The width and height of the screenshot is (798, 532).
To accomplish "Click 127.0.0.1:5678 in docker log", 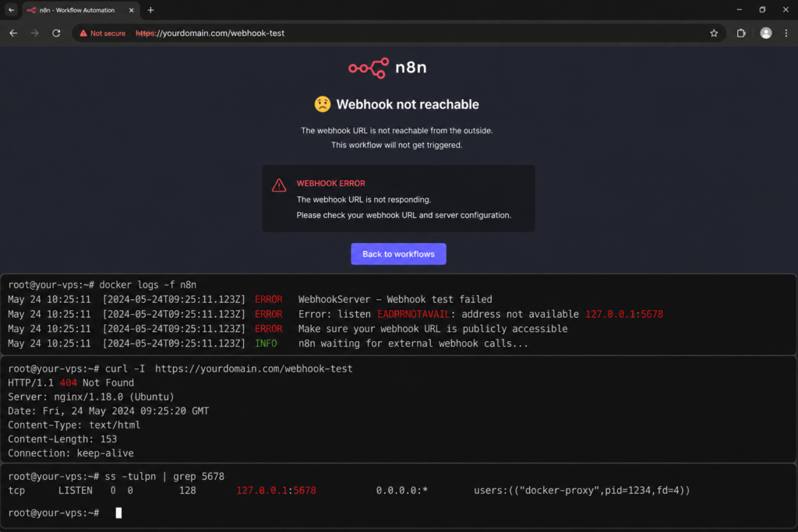I will tap(624, 315).
